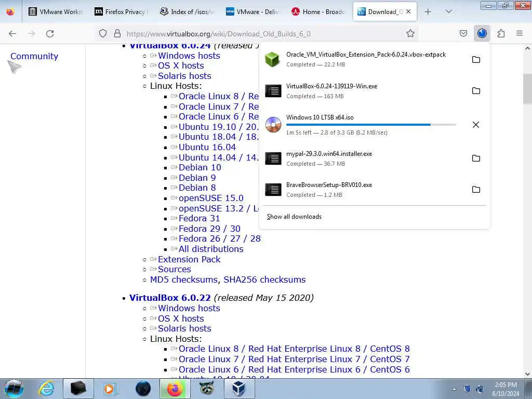Open SHA256 checksums link
This screenshot has height=399, width=532.
[x=264, y=280]
